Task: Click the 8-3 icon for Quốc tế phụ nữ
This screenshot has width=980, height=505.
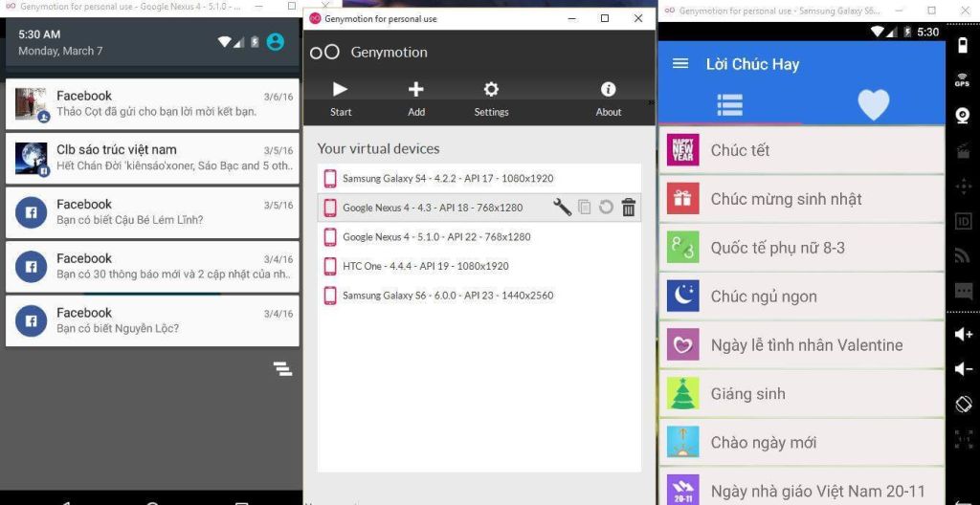Action: pos(682,248)
